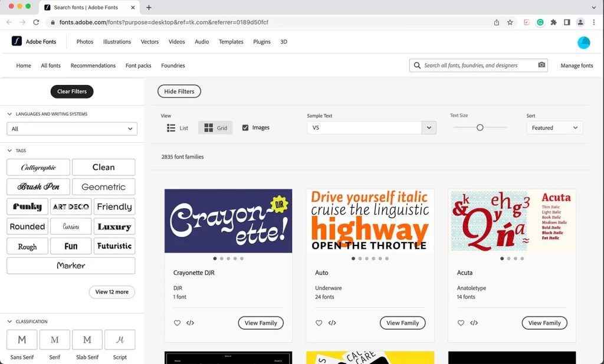
Task: Select the Serif classification icon
Action: tap(55, 340)
